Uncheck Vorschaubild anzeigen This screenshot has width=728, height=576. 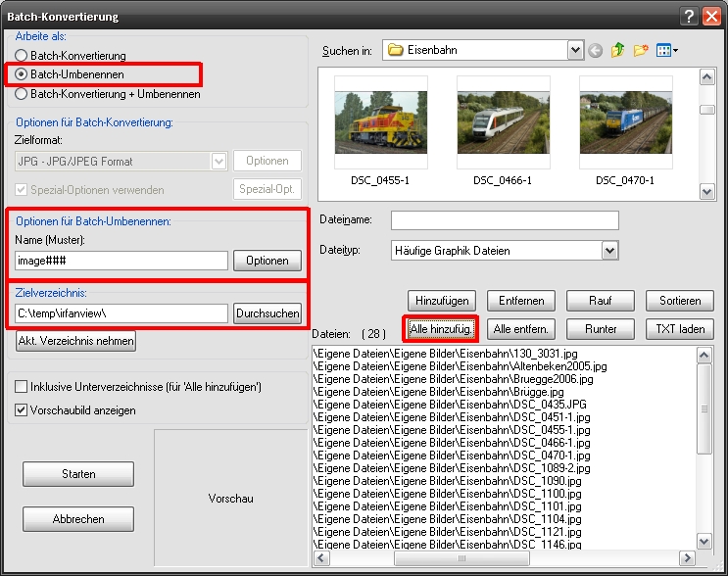[x=21, y=409]
